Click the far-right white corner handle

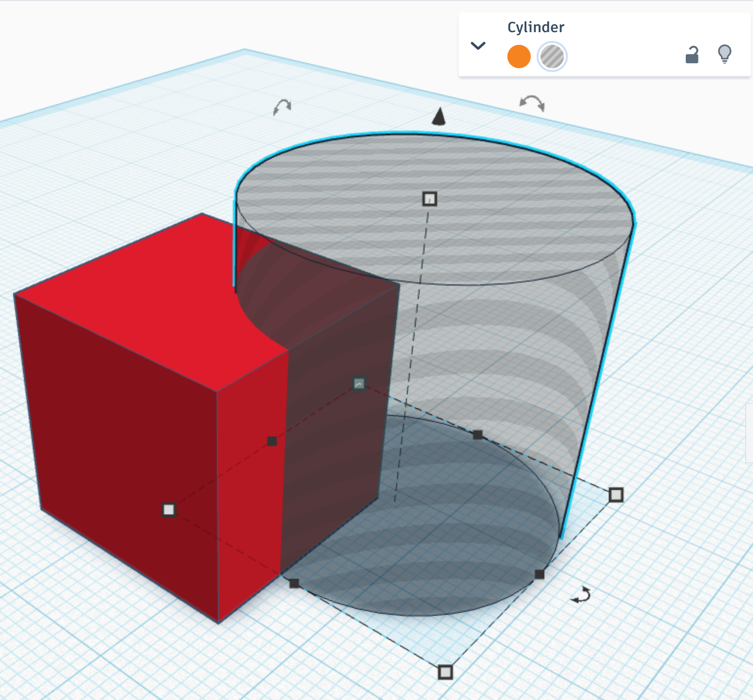(x=616, y=495)
